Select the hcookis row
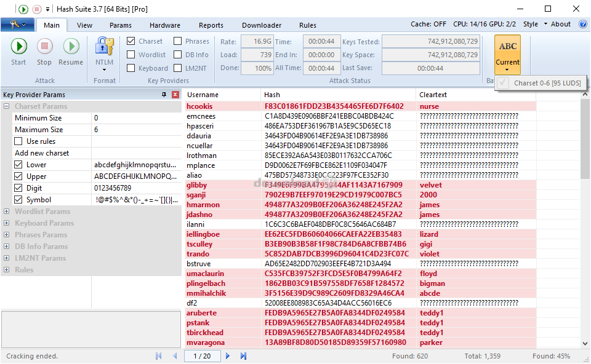This screenshot has height=364, width=591. (360, 106)
